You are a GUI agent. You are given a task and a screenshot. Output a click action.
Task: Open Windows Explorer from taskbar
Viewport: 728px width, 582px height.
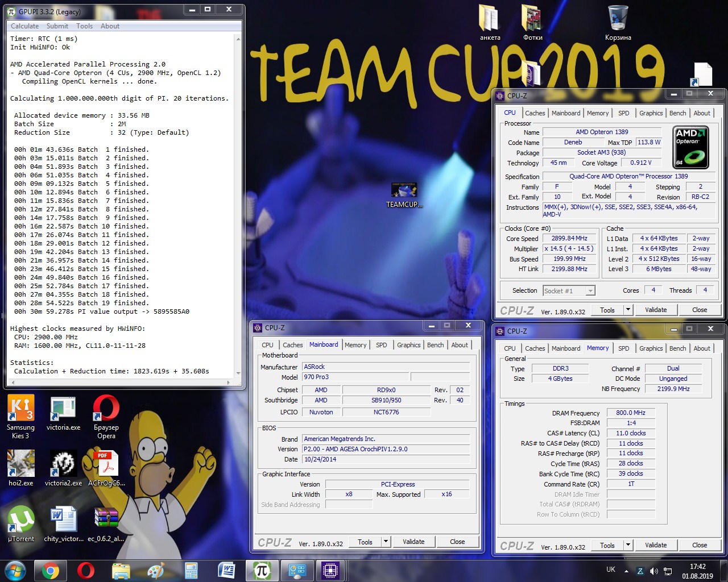(x=121, y=570)
